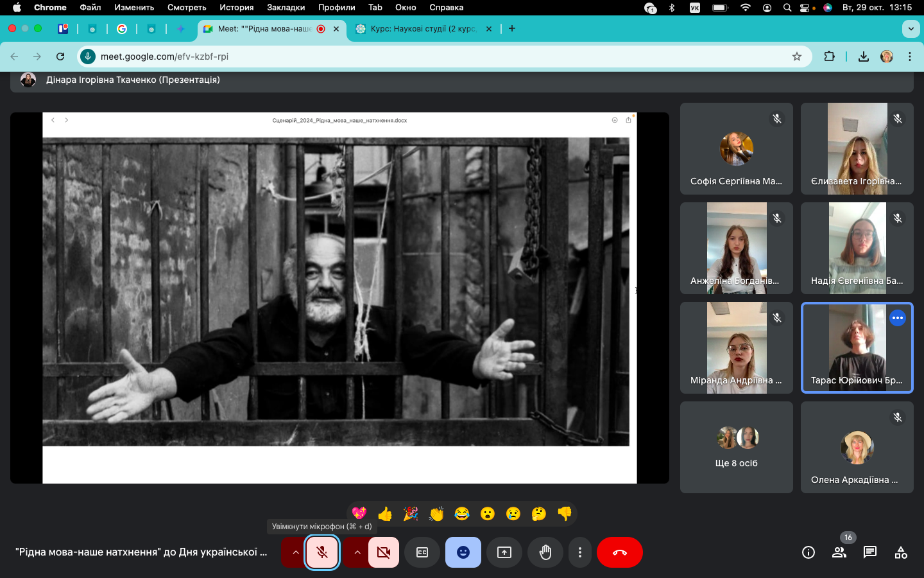Open the Закладки menu in menu bar
The height and width of the screenshot is (578, 924).
(286, 8)
